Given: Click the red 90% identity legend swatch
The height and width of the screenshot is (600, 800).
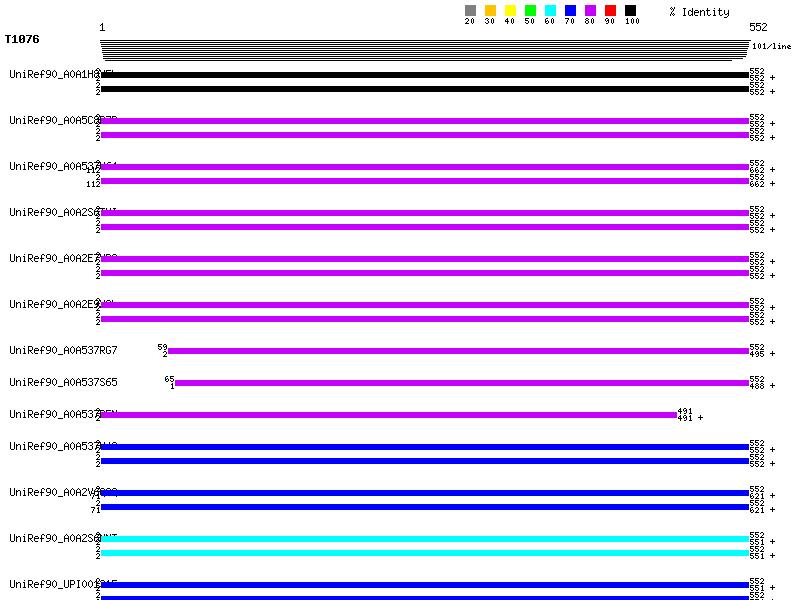Looking at the screenshot, I should tap(610, 11).
